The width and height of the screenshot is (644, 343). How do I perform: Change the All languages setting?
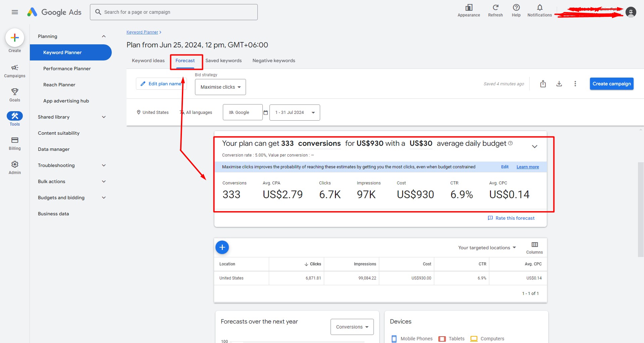click(196, 113)
